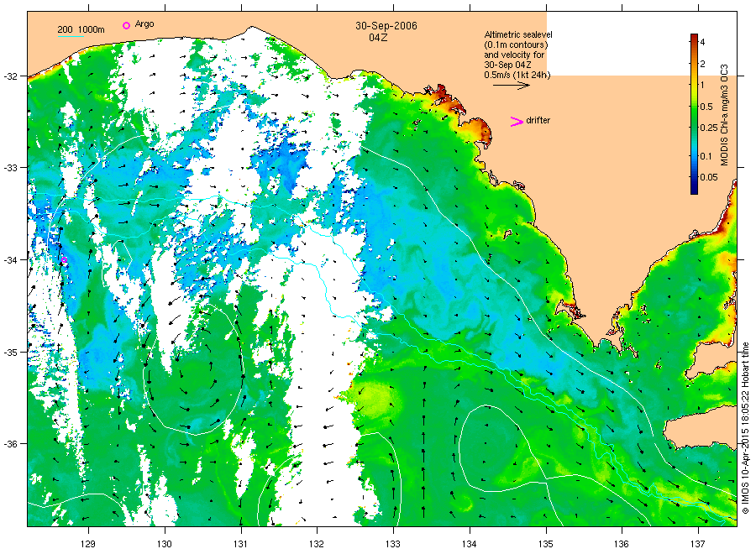
Task: Click the '04Z' time label under date
Action: pyautogui.click(x=379, y=38)
